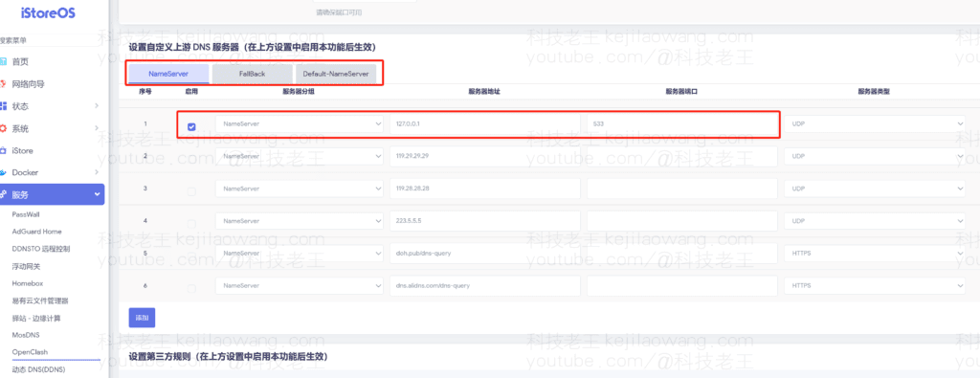
Task: Click the port field in row 3
Action: click(681, 189)
